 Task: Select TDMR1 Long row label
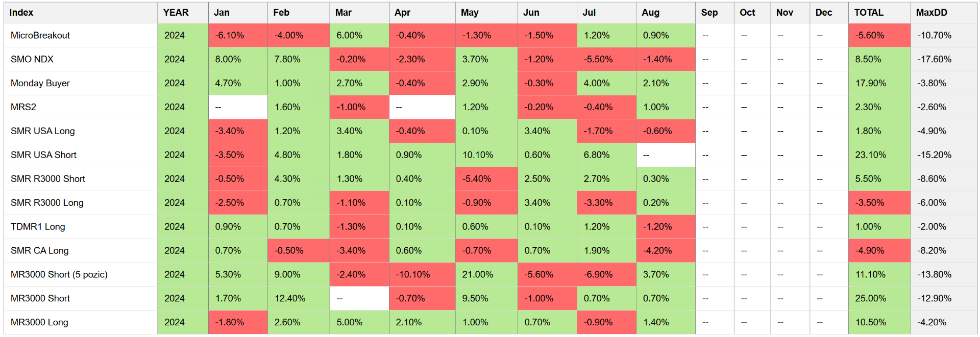(38, 227)
